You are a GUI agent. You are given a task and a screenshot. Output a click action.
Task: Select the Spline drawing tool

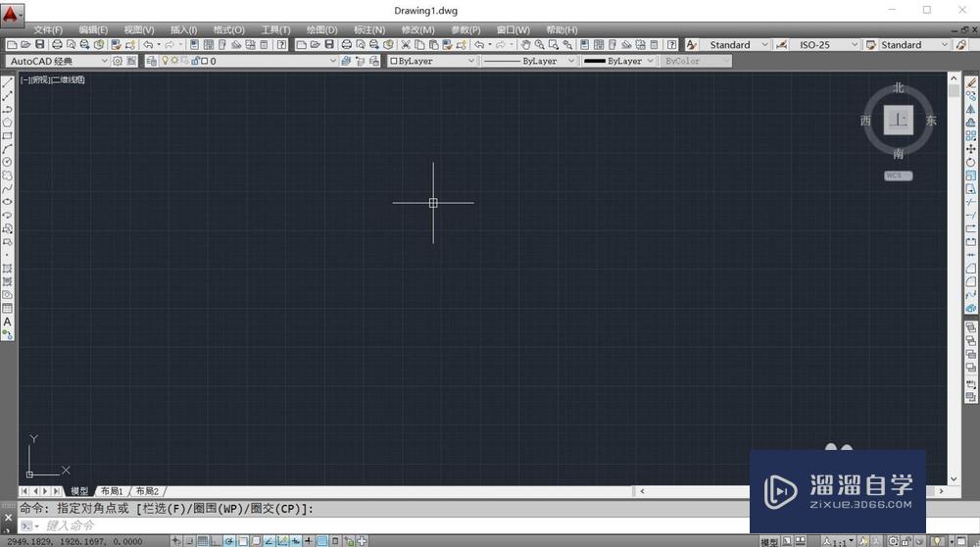point(8,189)
